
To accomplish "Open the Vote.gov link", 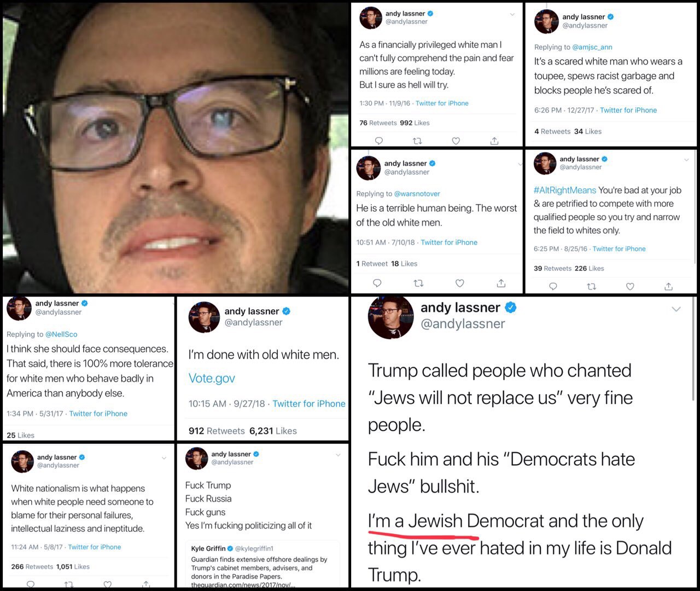I will pyautogui.click(x=212, y=378).
